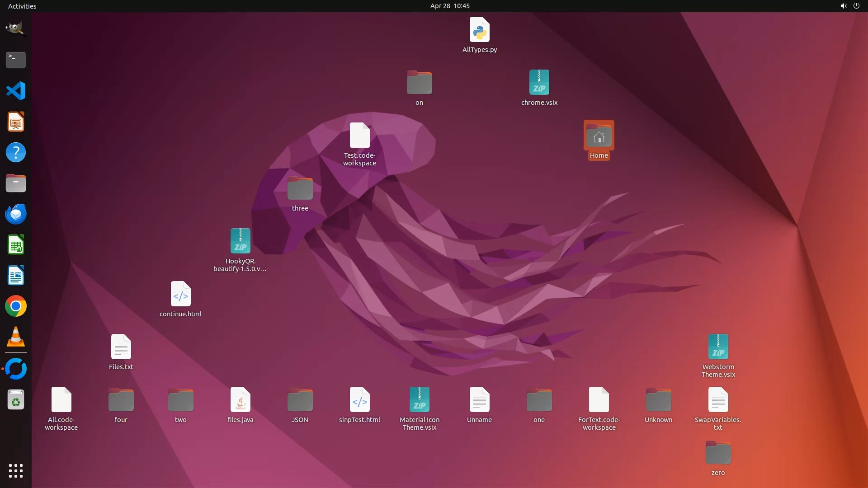The width and height of the screenshot is (868, 488).
Task: Open VLC media player icon
Action: (16, 337)
